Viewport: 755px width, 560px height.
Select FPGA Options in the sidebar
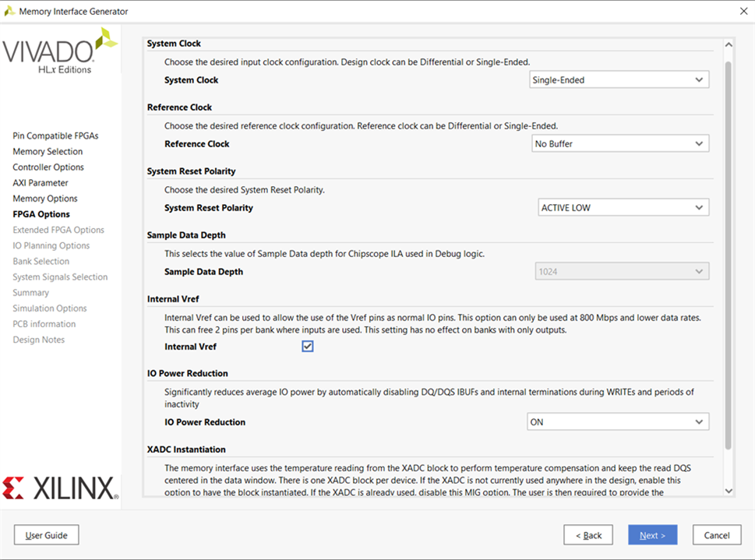(x=41, y=214)
